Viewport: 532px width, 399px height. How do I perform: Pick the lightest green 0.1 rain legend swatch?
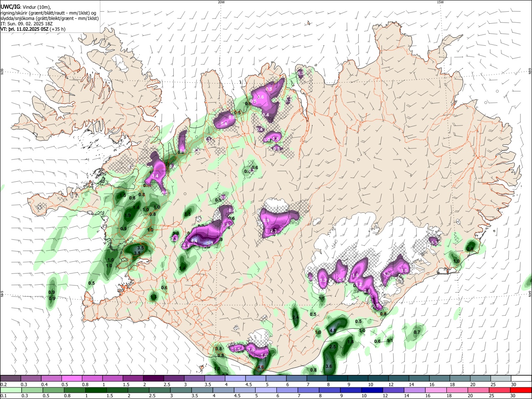coord(11,390)
